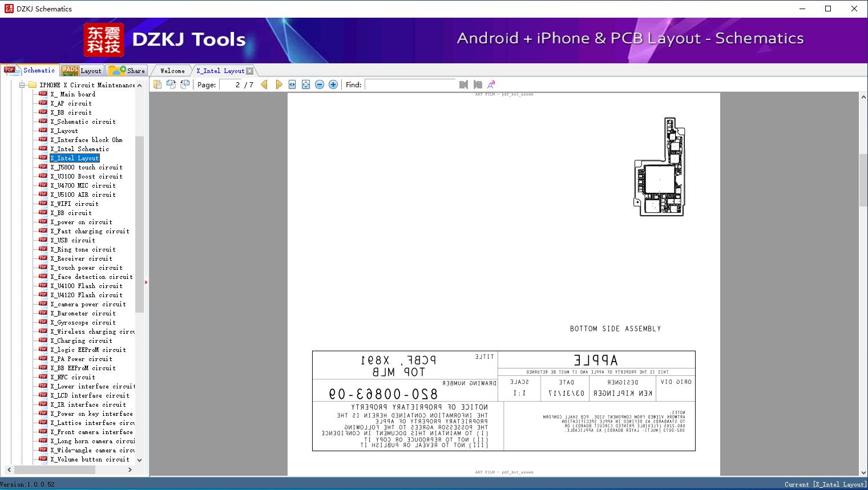The height and width of the screenshot is (490, 868).
Task: Open X_ Main board document
Action: coord(72,94)
